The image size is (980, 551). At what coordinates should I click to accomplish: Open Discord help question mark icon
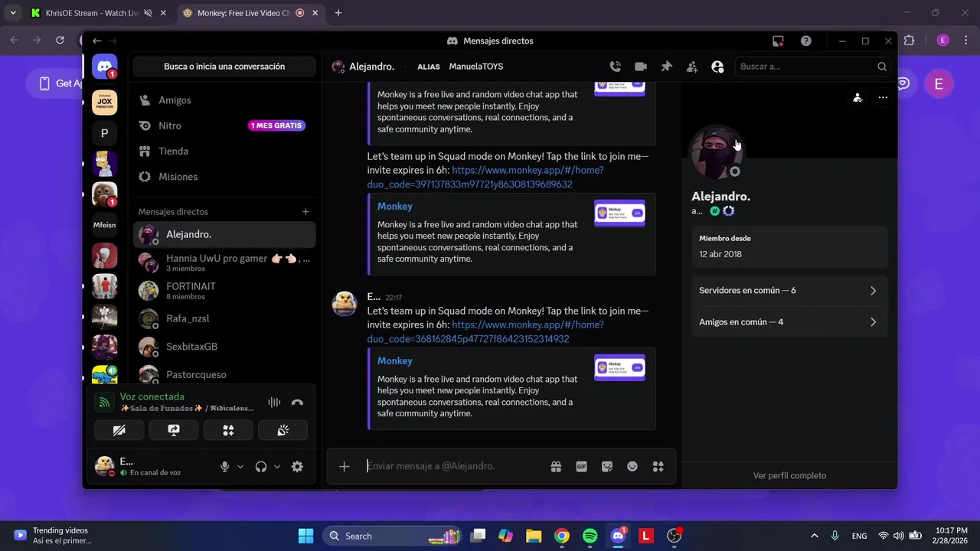click(x=806, y=41)
